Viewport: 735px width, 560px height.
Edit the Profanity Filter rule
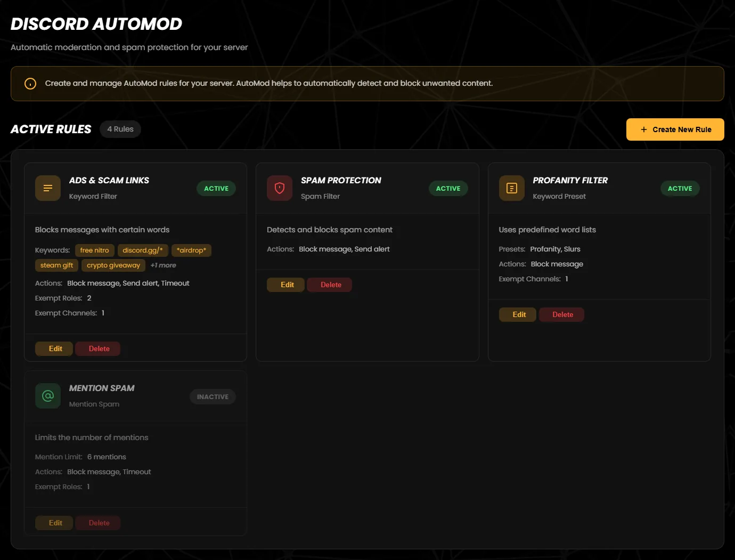pos(518,314)
